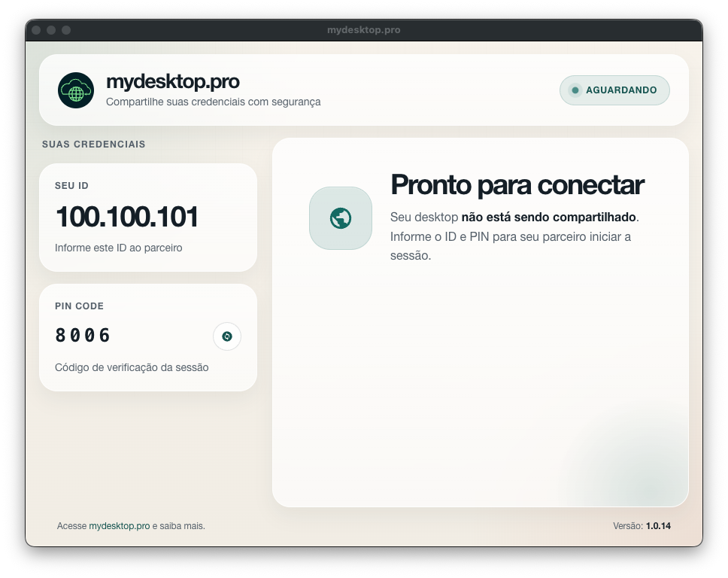Click the AGUARDANDO status badge
The height and width of the screenshot is (578, 728).
[614, 90]
